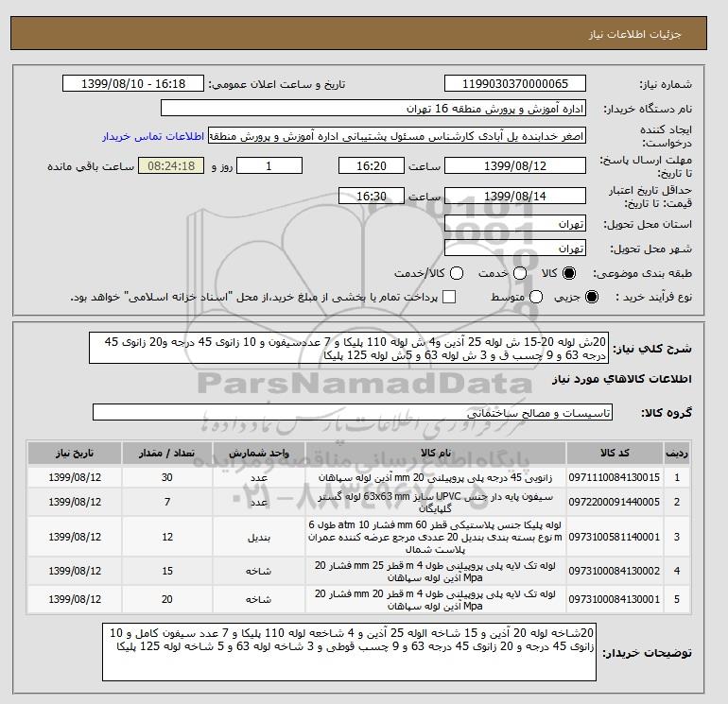Click the 20 mm single-layer pipe item name
Viewport: 728px width, 704px height.
pos(436,599)
